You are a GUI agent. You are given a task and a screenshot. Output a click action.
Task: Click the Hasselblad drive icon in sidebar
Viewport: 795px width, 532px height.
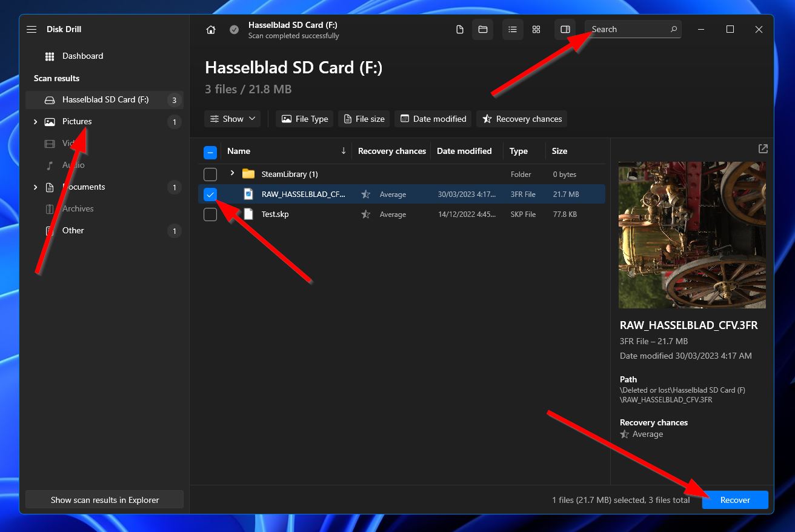[x=50, y=100]
